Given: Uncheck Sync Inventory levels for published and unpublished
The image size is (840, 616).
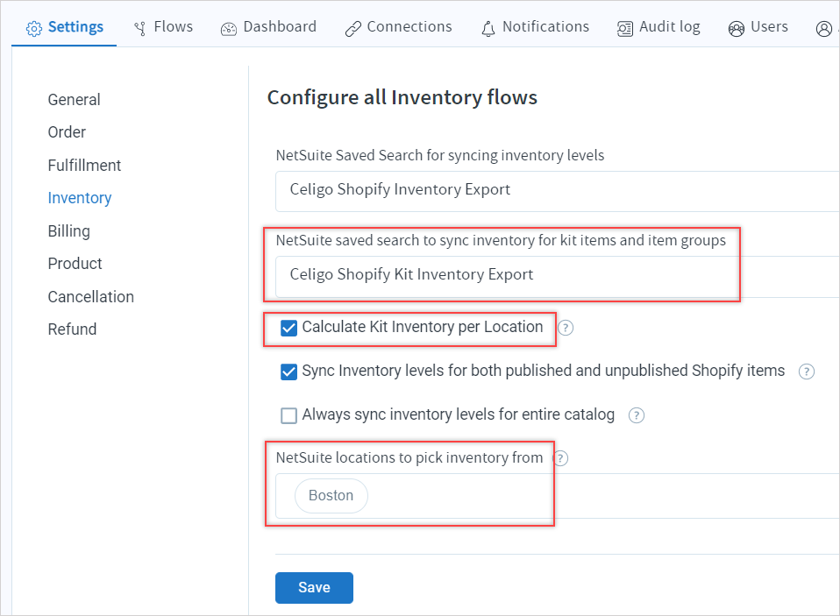Looking at the screenshot, I should [288, 372].
